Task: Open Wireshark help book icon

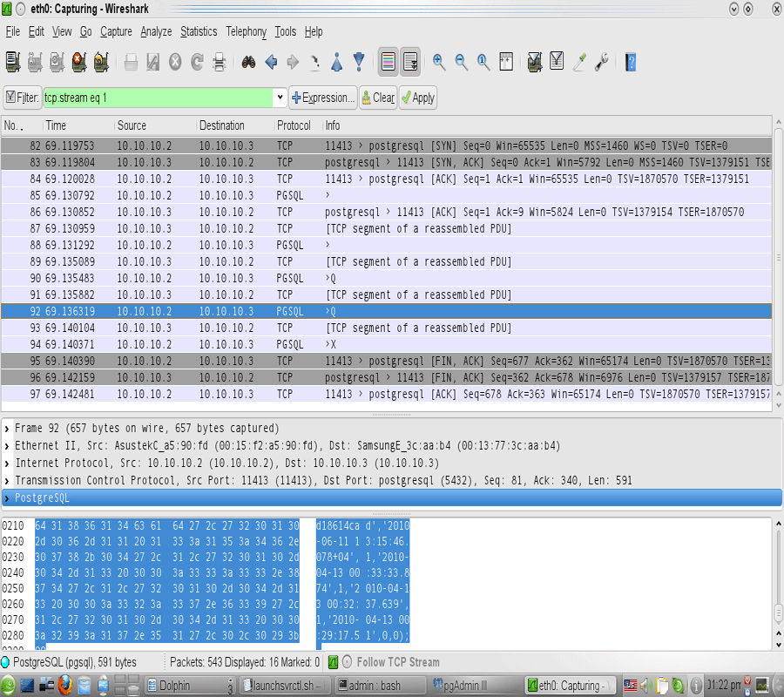Action: [631, 62]
